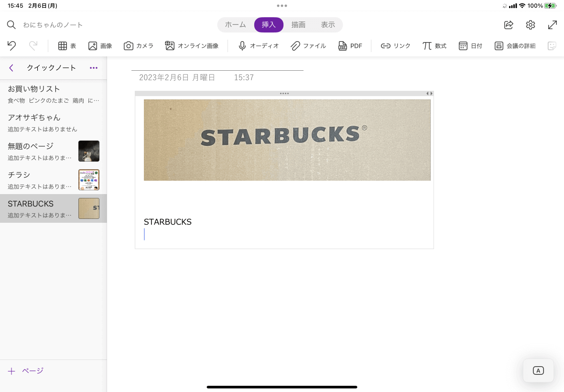
Task: Open the 無題のページ page
Action: (x=53, y=151)
